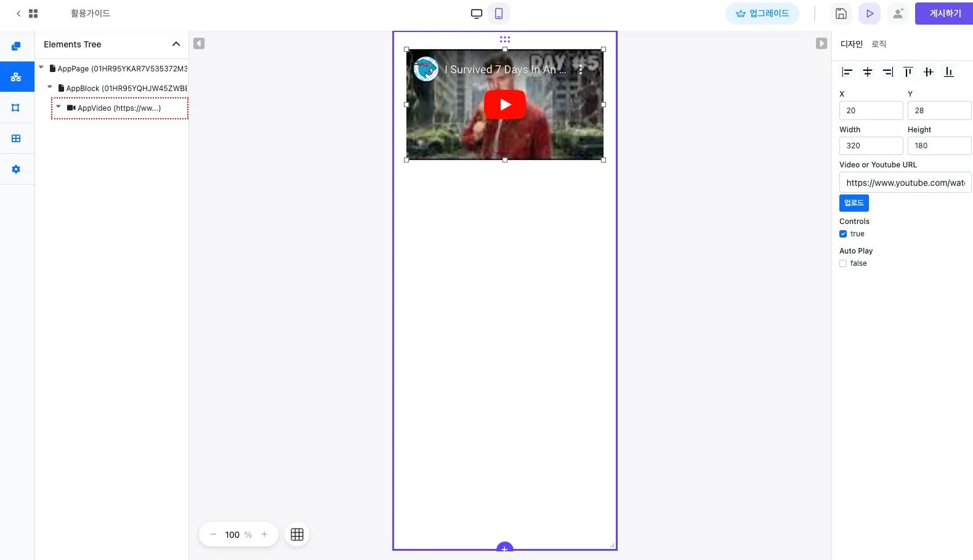Click the 업그레이드 upgrade button
Viewport: 973px width, 560px height.
click(x=762, y=14)
